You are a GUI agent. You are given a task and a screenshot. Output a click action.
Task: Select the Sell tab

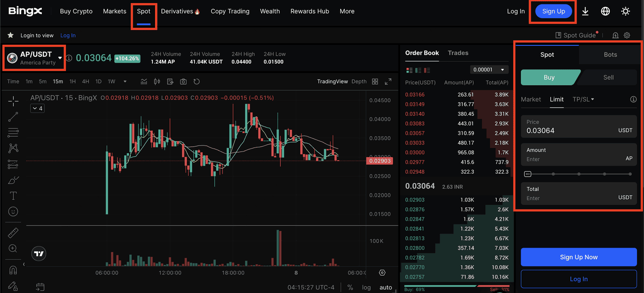click(x=608, y=77)
